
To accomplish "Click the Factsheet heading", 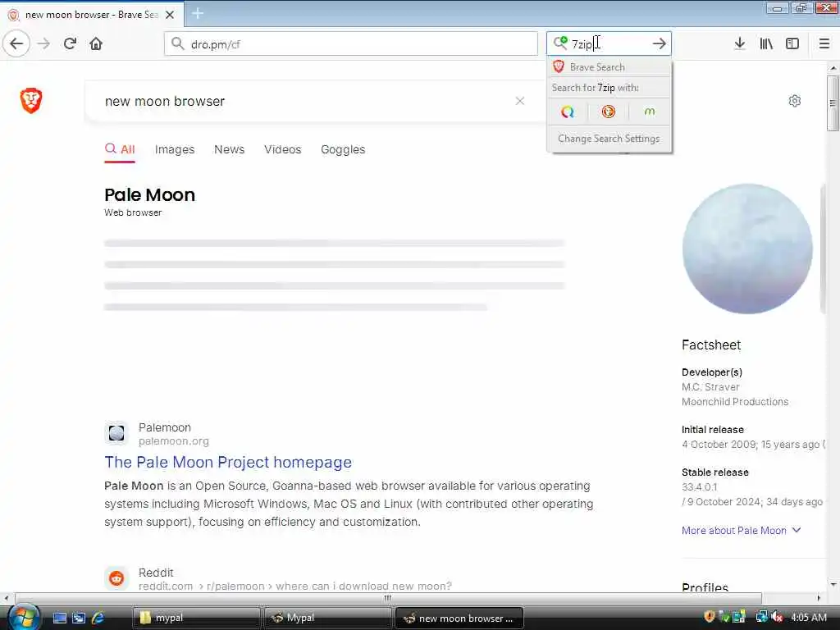I will 711,345.
